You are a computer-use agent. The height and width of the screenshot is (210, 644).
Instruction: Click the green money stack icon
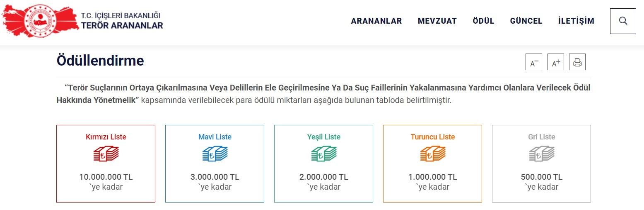[x=324, y=154]
